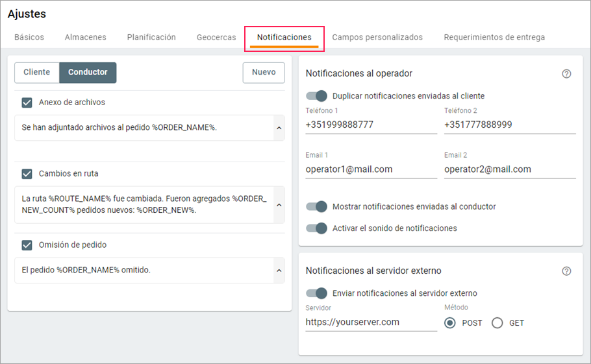Viewport: 591px width, 364px height.
Task: Uncheck Cambios en ruta notification
Action: [x=27, y=173]
